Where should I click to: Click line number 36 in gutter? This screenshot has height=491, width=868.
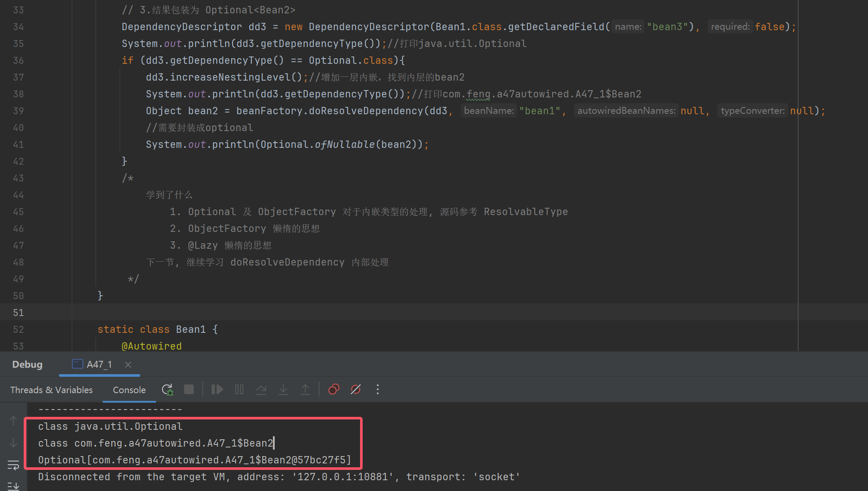pyautogui.click(x=18, y=60)
